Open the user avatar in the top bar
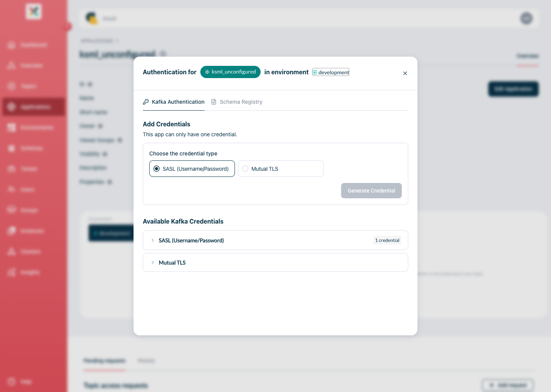 point(527,18)
